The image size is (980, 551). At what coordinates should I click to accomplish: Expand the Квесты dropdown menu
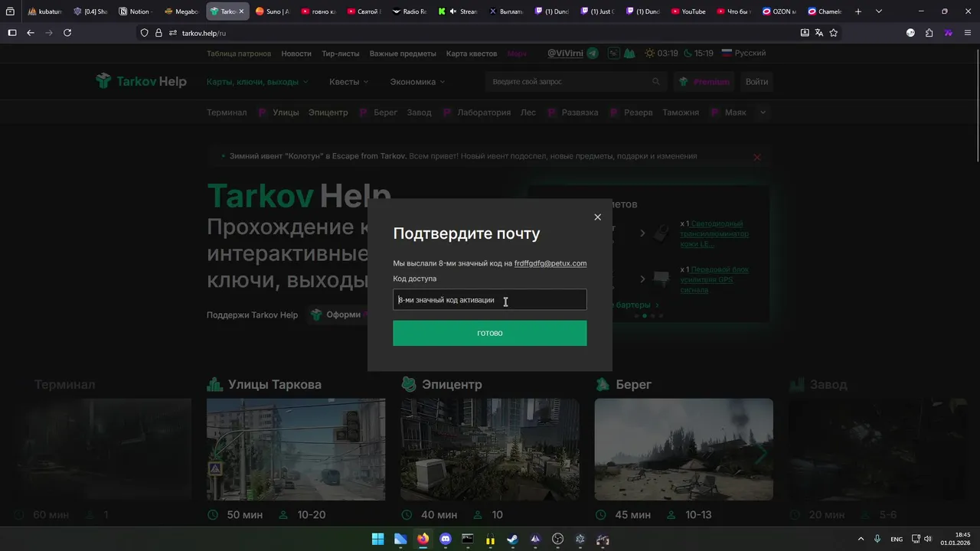tap(349, 82)
